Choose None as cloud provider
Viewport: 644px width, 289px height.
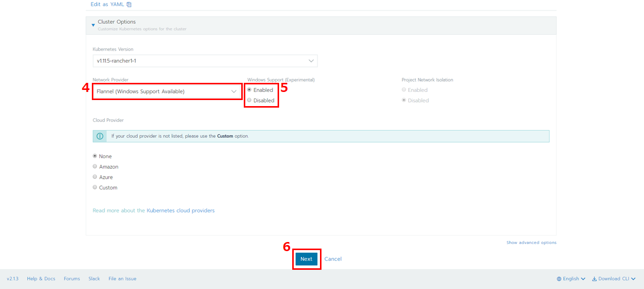(95, 156)
